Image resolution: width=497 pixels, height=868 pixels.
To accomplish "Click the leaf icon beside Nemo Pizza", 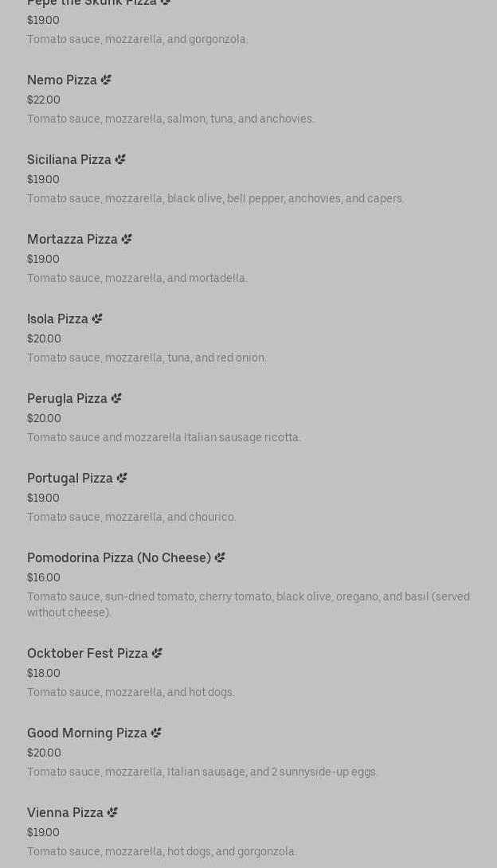I will tap(106, 80).
